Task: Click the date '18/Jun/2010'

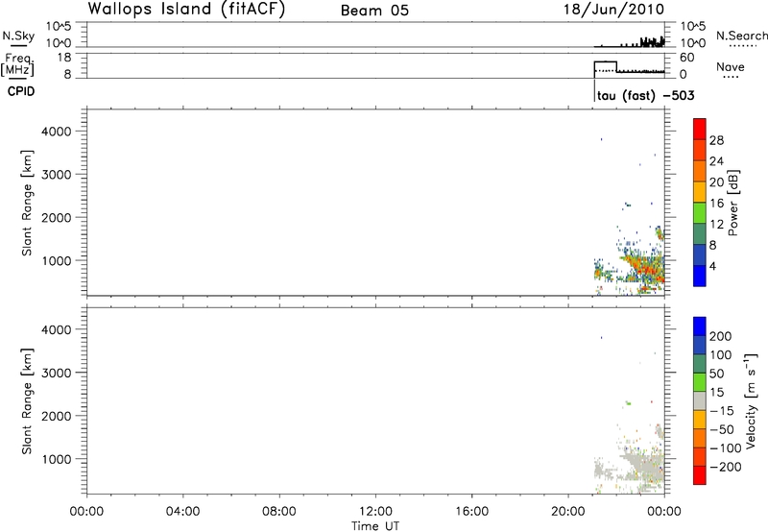Action: 613,10
